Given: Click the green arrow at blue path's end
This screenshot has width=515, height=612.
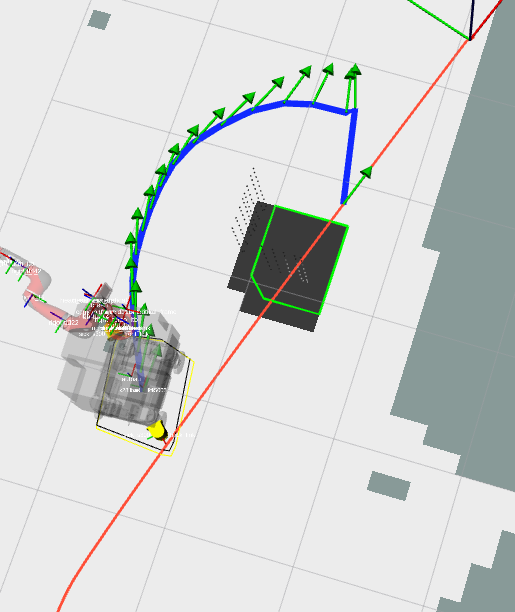Looking at the screenshot, I should [357, 183].
